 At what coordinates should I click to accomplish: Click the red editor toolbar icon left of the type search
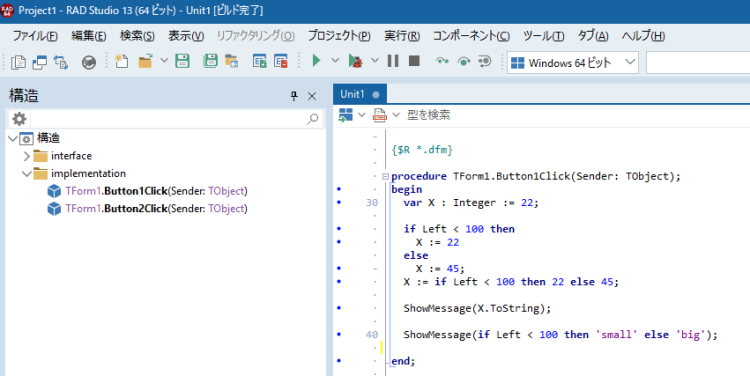(380, 115)
